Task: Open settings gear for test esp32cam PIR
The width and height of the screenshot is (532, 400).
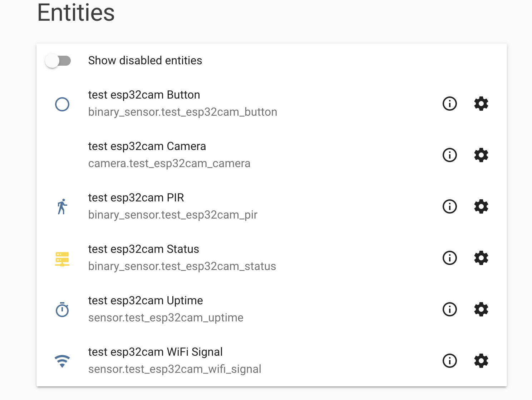Action: 481,206
